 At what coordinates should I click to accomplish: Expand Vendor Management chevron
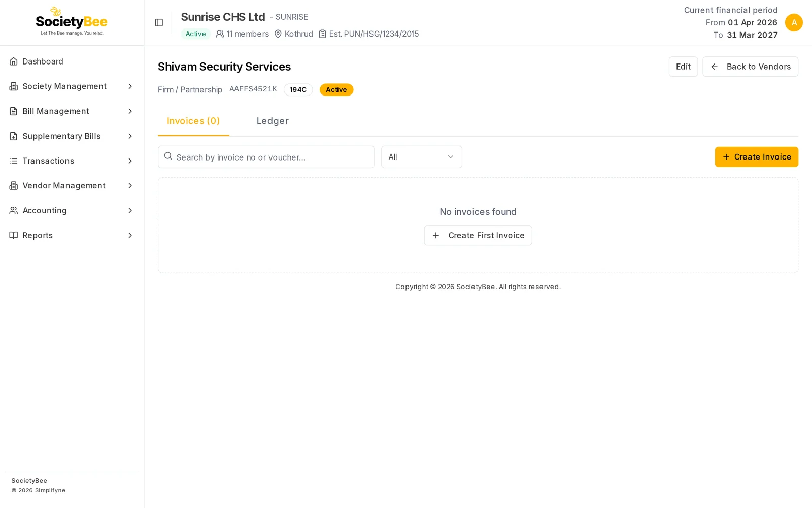(130, 186)
